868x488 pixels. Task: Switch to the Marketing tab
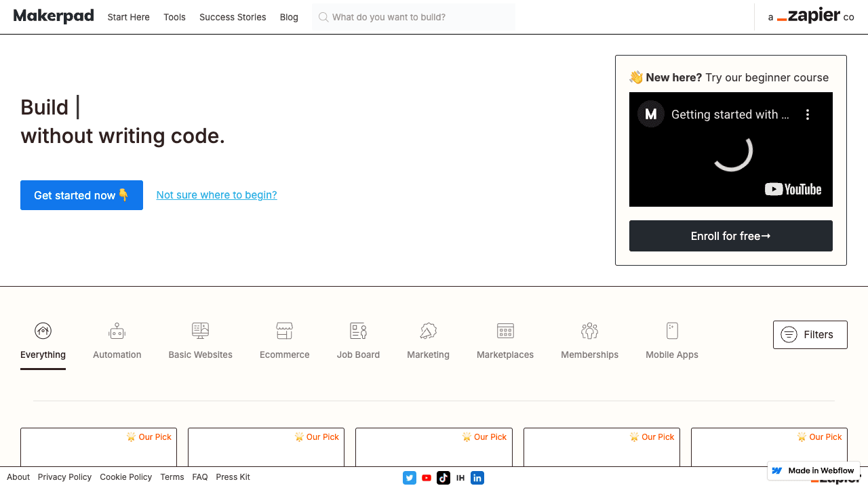tap(429, 346)
